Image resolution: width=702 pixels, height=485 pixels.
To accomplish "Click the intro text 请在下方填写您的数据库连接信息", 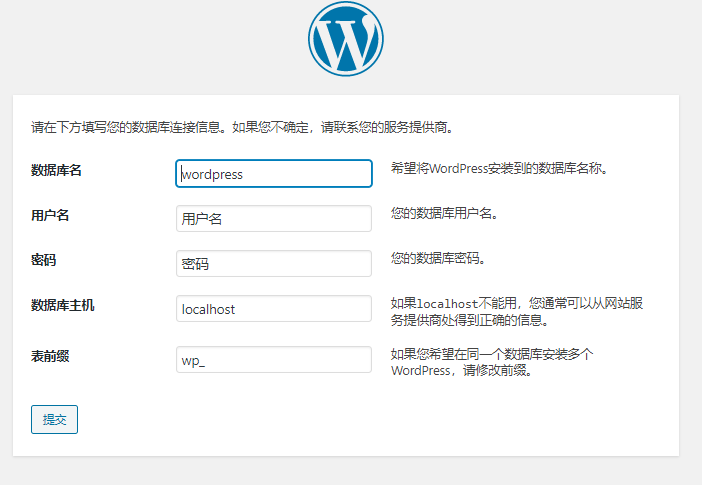I will (243, 127).
